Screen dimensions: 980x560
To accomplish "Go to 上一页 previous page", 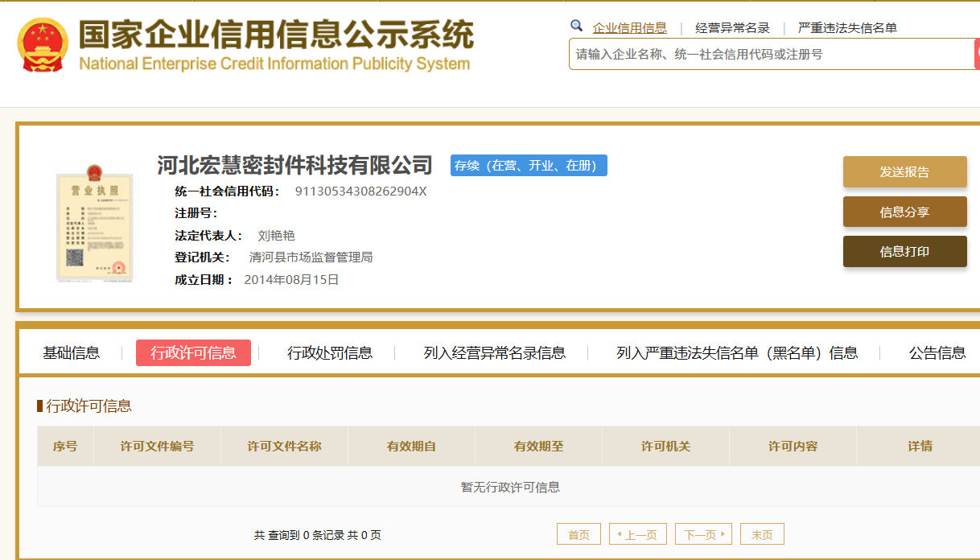I will (x=638, y=534).
